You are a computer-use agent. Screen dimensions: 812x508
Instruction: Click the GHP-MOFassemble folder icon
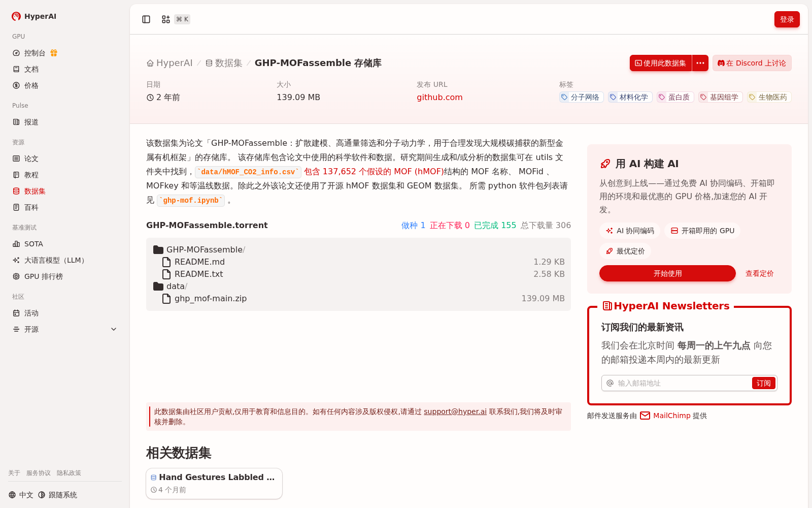[158, 249]
